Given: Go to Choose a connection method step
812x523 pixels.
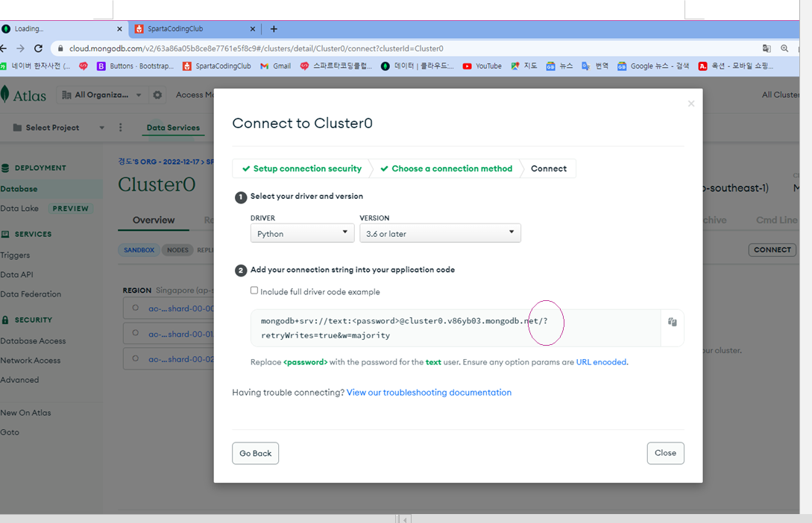Looking at the screenshot, I should pos(447,168).
